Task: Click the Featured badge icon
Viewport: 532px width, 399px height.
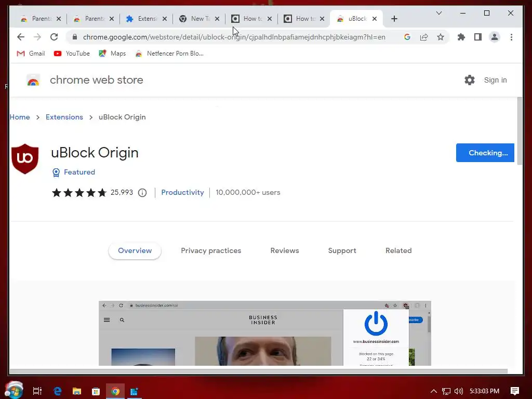Action: click(x=56, y=172)
